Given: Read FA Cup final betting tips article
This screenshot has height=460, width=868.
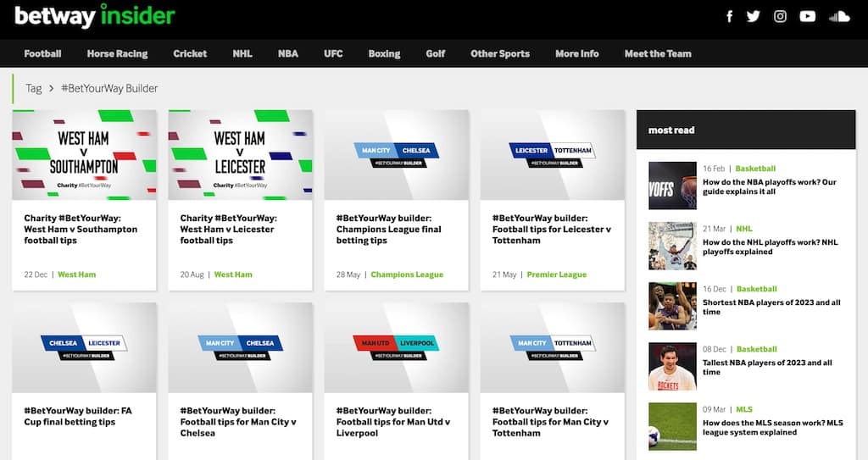Looking at the screenshot, I should point(77,416).
